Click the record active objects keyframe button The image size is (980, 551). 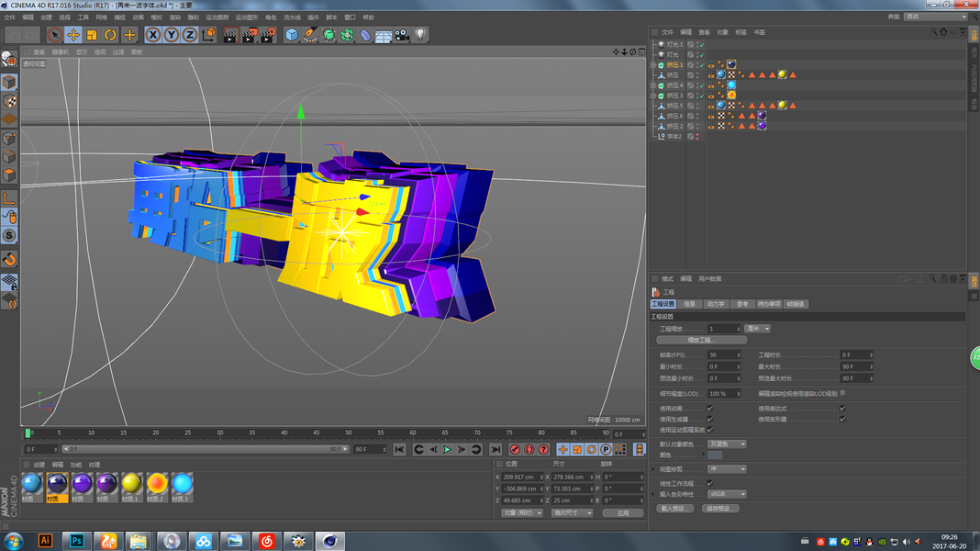[x=515, y=450]
